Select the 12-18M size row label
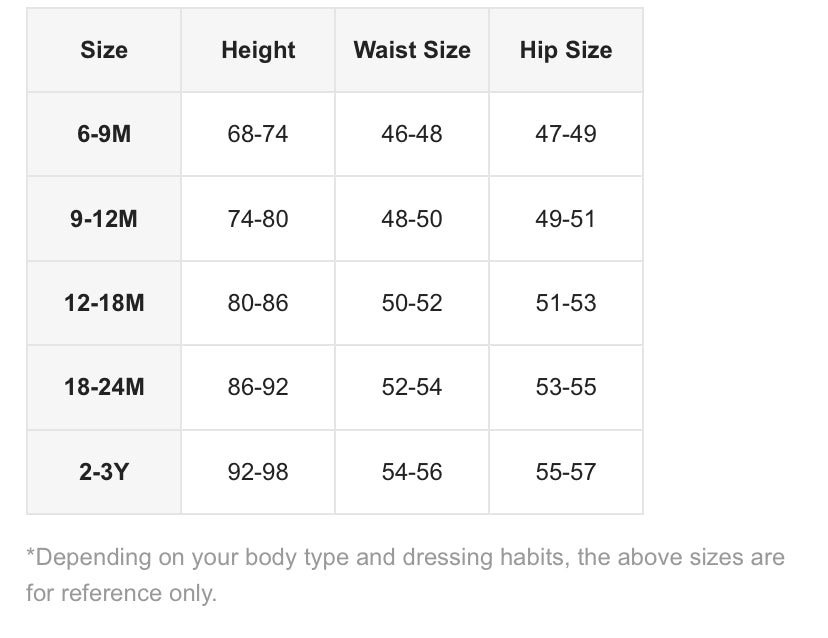 (x=104, y=303)
